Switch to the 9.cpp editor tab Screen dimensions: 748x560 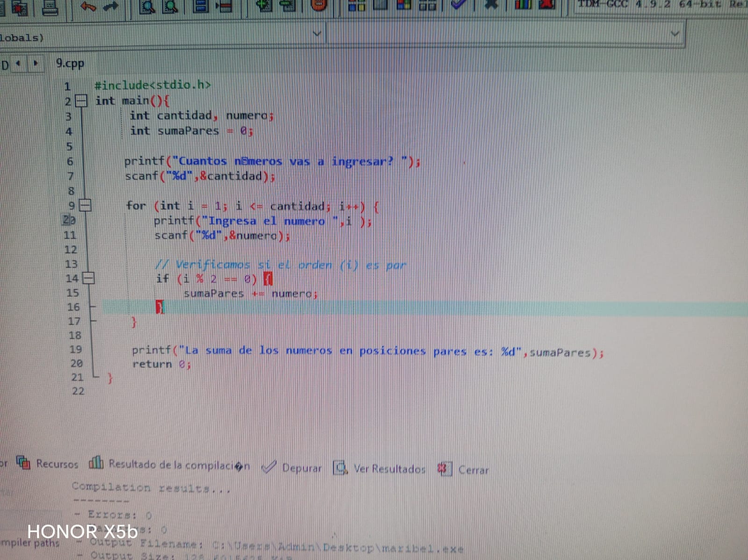[x=70, y=63]
